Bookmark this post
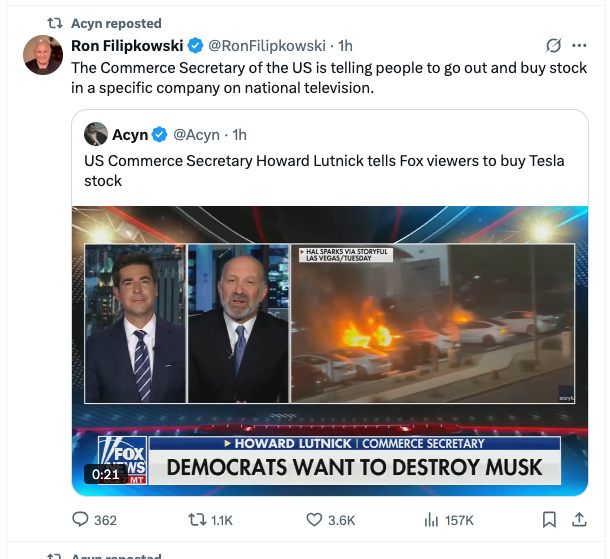610x559 pixels. point(548,519)
